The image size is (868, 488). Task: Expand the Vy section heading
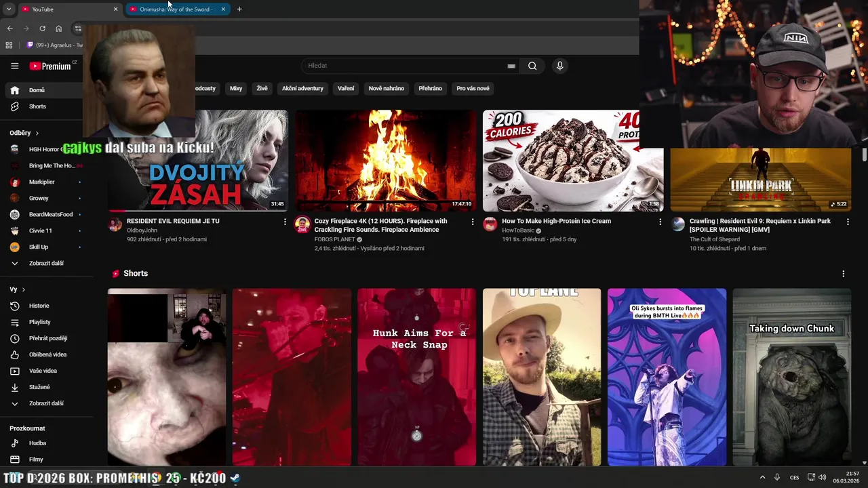tap(18, 289)
